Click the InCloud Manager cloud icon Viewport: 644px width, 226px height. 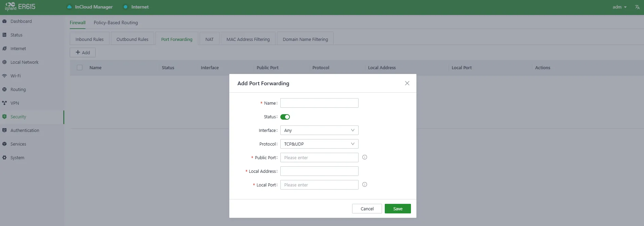[69, 7]
